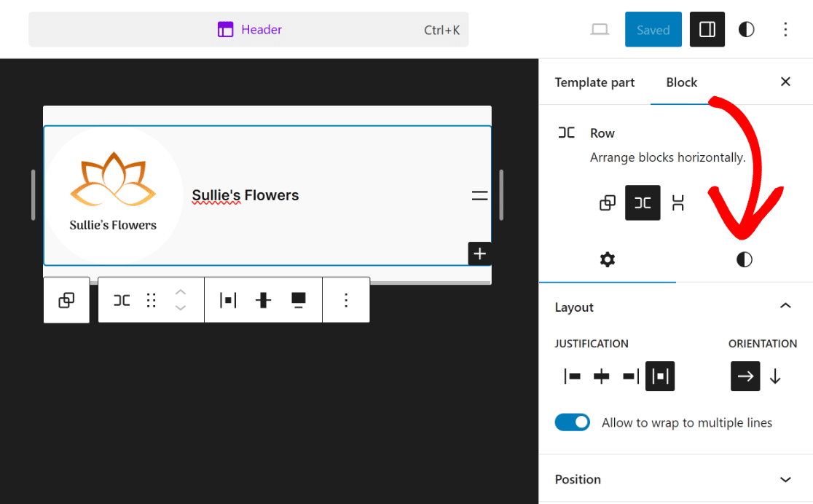
Task: Select the Row variation in sidebar
Action: [x=643, y=202]
